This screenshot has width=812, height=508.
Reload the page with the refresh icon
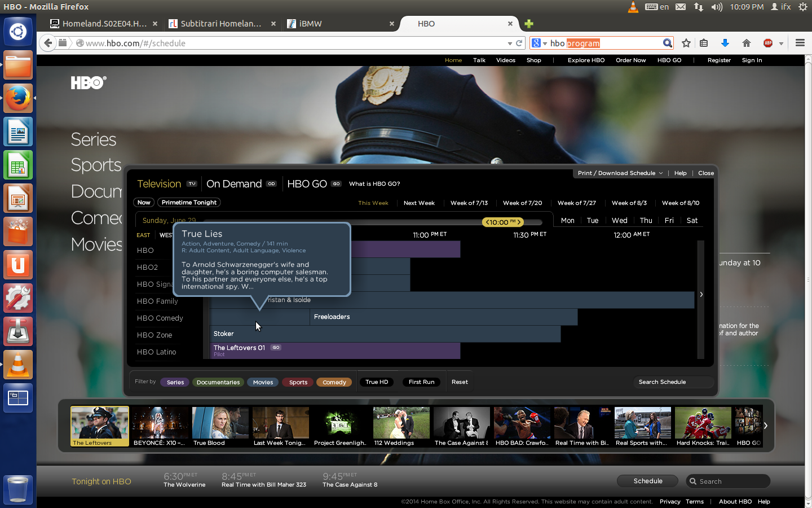tap(519, 43)
